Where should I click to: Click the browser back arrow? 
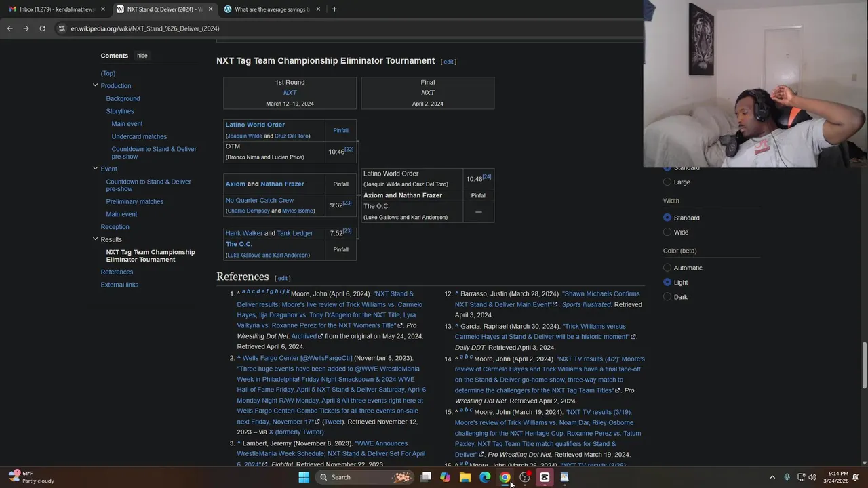point(9,28)
